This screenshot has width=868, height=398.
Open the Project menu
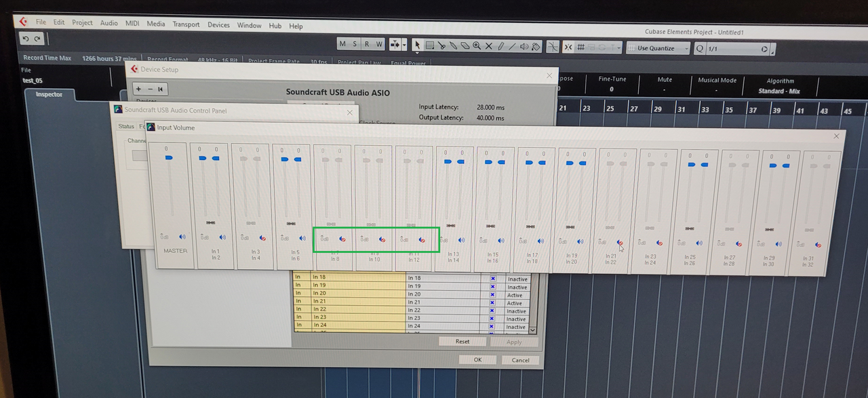click(82, 22)
